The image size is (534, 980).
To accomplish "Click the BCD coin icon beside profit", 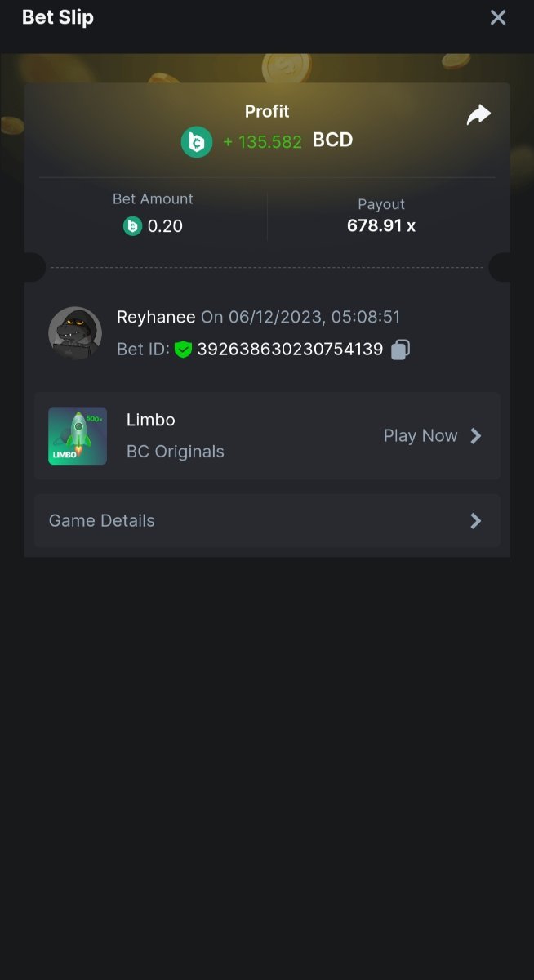I will pos(197,141).
